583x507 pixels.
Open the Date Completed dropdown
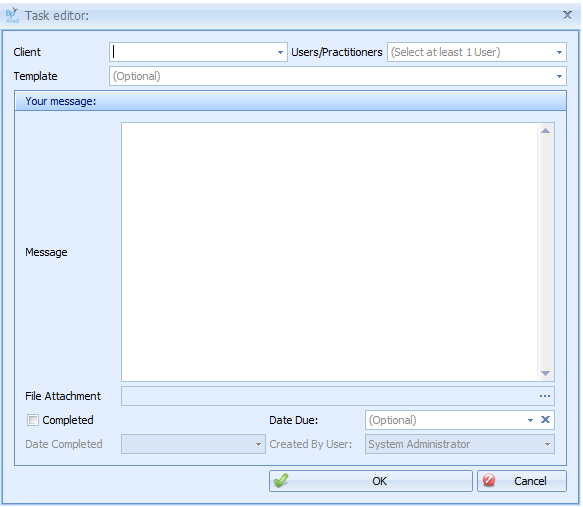click(258, 444)
